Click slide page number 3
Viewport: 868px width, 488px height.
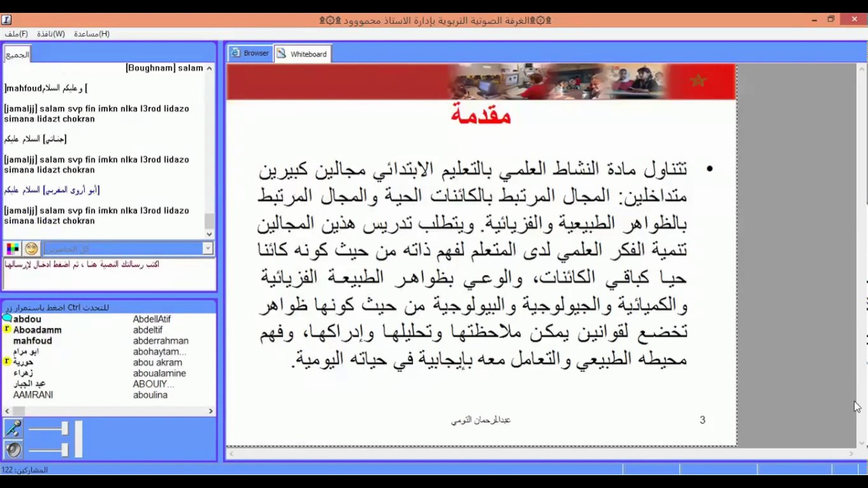coord(703,420)
